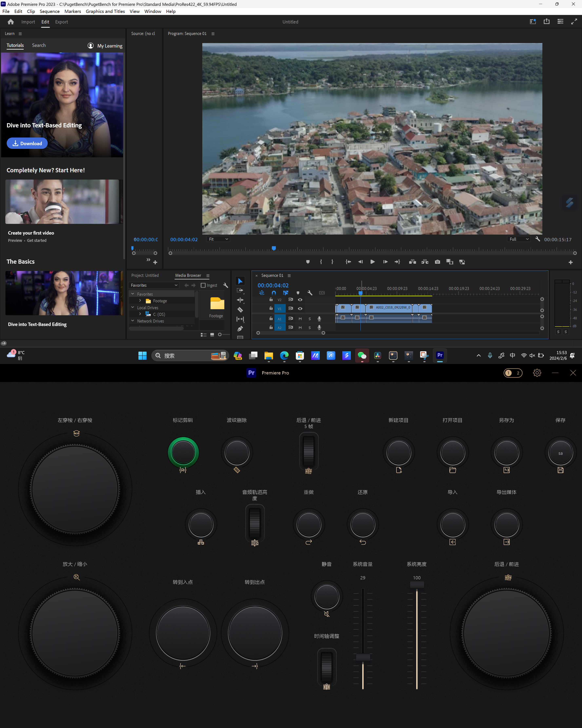The height and width of the screenshot is (728, 582).
Task: Mute audio track A1
Action: point(300,319)
